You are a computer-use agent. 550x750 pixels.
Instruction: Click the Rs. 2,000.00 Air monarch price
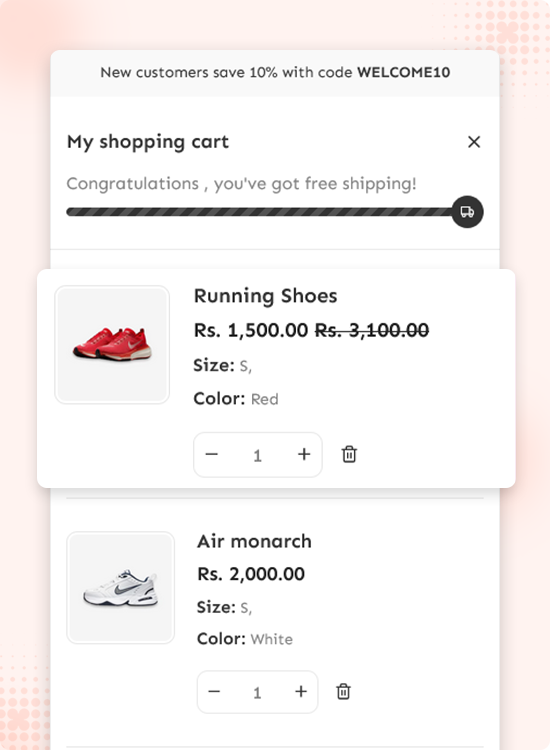(251, 574)
